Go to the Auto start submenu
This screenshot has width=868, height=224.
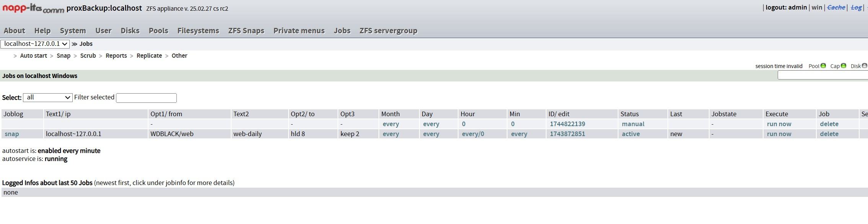(x=34, y=56)
